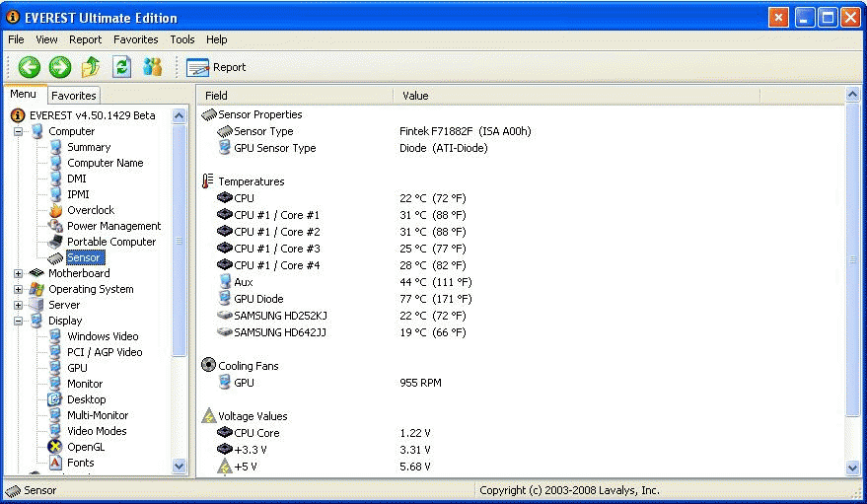Viewport: 867px width, 504px height.
Task: Select the Monitor tree item
Action: pos(85,384)
